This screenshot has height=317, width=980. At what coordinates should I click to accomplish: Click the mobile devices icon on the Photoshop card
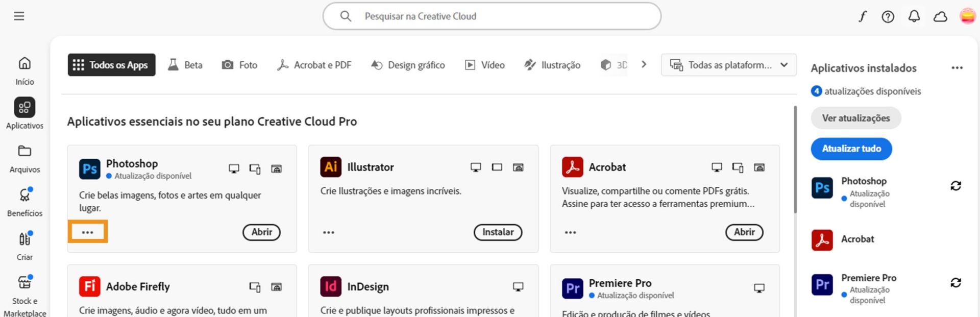pyautogui.click(x=255, y=168)
